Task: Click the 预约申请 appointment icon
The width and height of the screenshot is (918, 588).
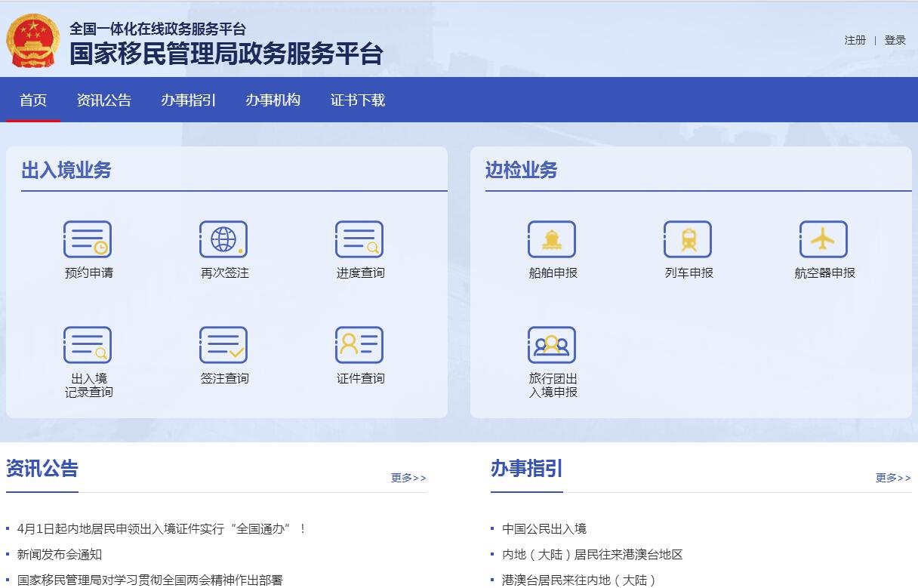Action: pos(88,240)
